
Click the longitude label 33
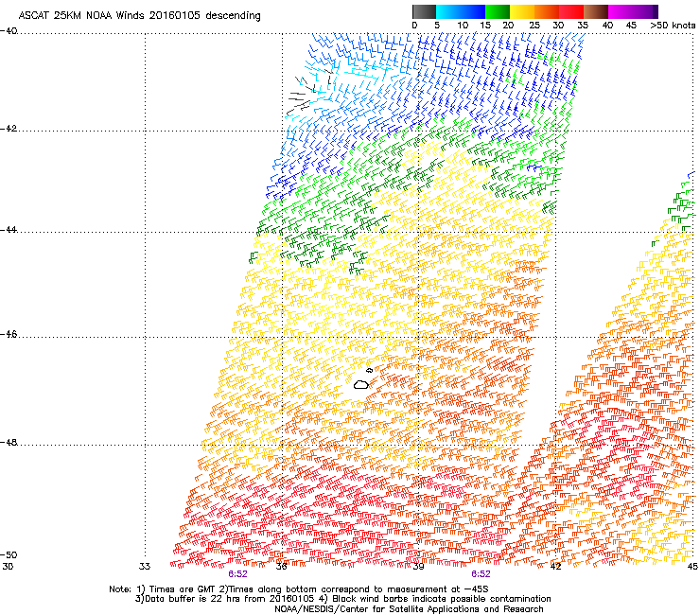click(x=145, y=567)
